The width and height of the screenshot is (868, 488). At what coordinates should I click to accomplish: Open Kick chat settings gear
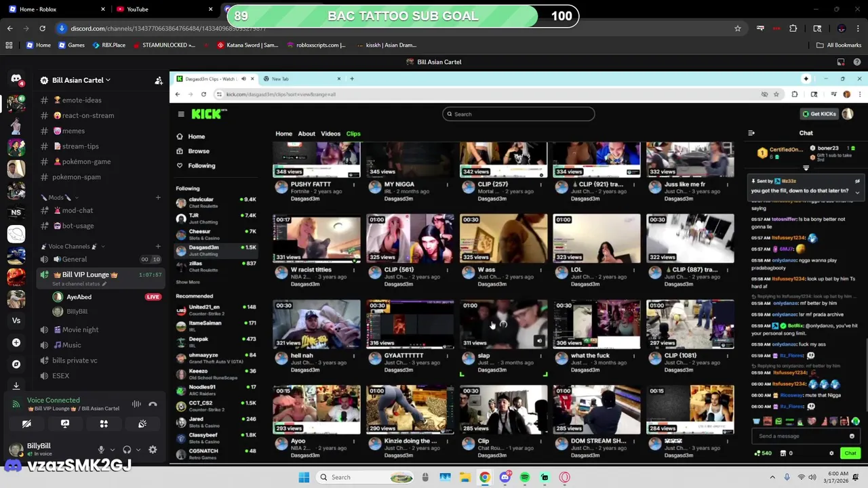tap(831, 453)
